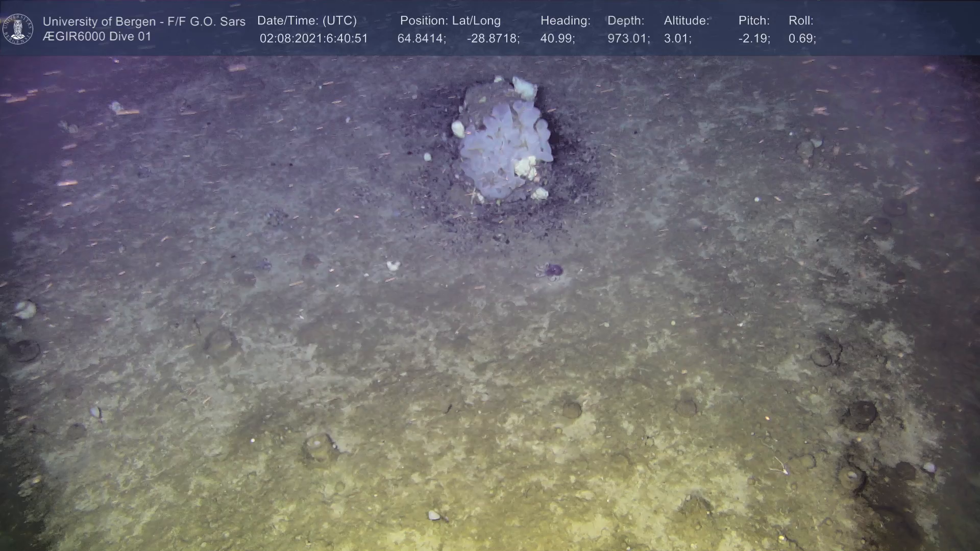The width and height of the screenshot is (980, 551).
Task: Click the Altitude label
Action: tap(687, 21)
